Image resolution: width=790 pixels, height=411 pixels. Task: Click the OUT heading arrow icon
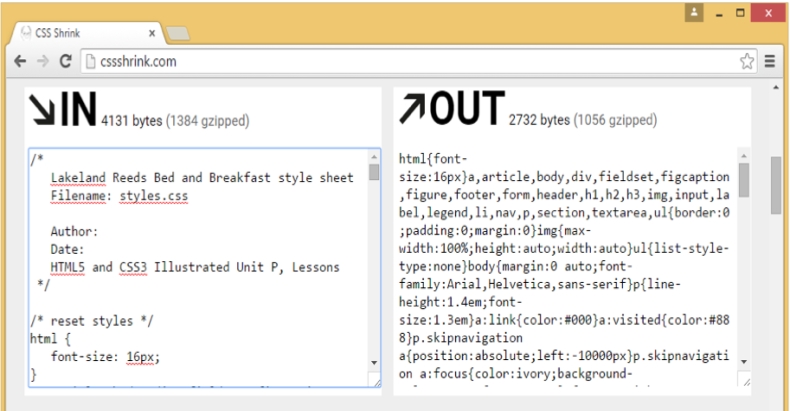click(412, 109)
